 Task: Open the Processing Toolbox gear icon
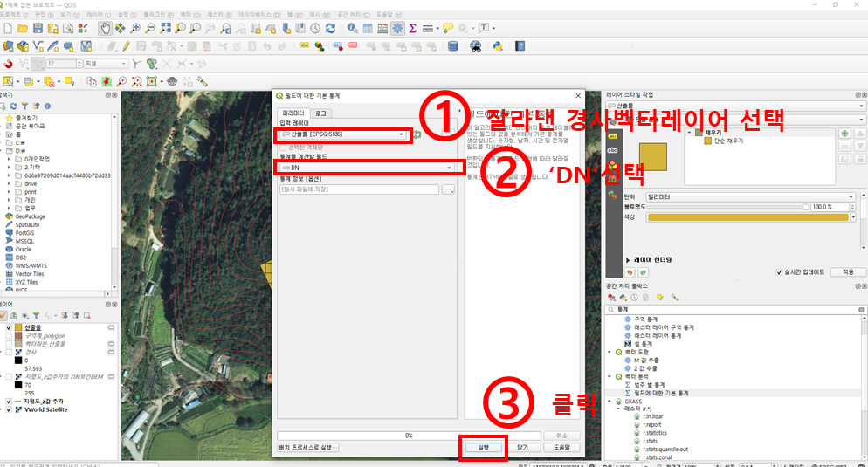[397, 28]
